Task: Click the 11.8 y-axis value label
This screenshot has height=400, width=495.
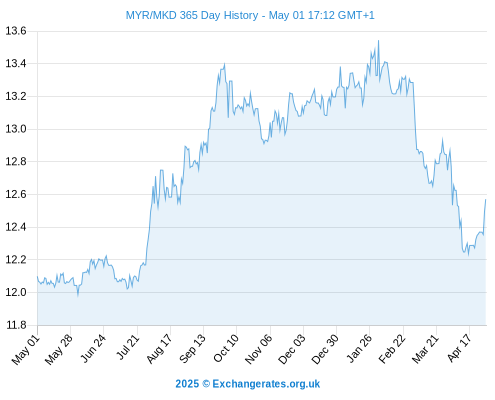Action: 16,325
